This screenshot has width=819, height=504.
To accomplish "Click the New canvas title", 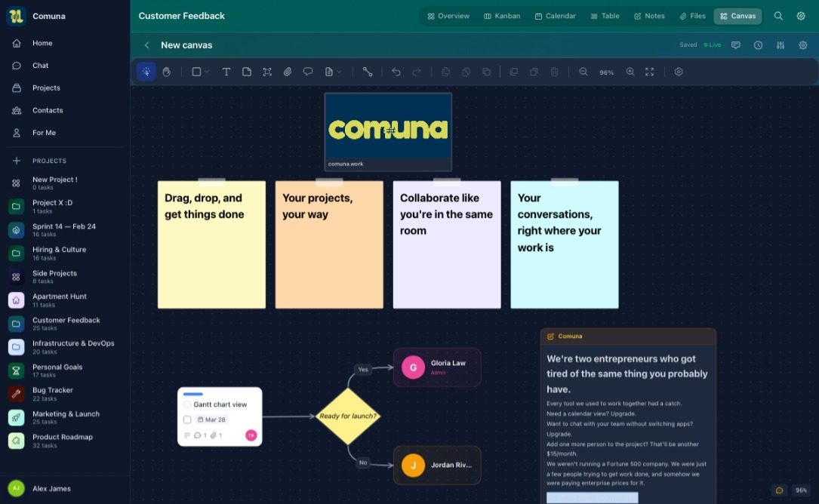I will pyautogui.click(x=186, y=45).
